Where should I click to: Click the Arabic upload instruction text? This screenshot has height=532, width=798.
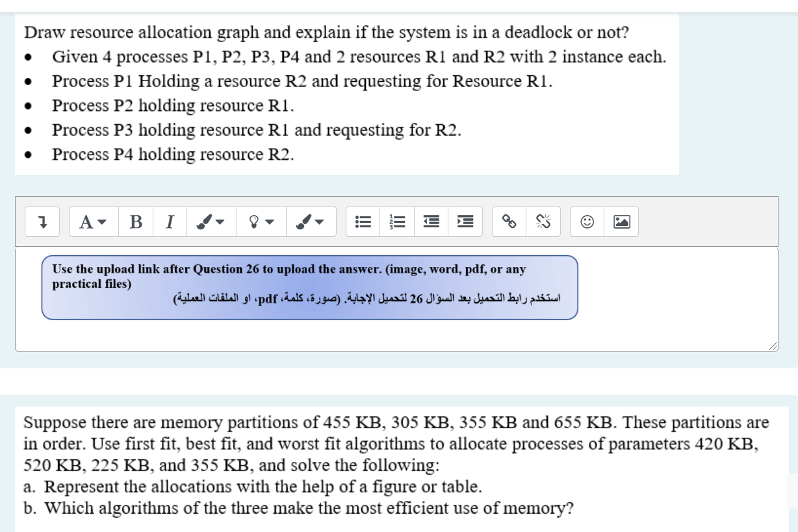[x=366, y=300]
